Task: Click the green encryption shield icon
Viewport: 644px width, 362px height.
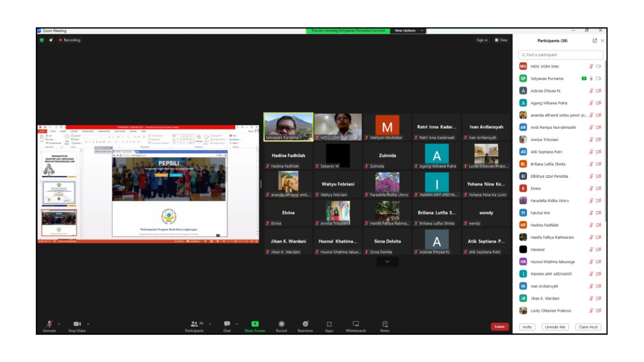Action: tap(42, 40)
